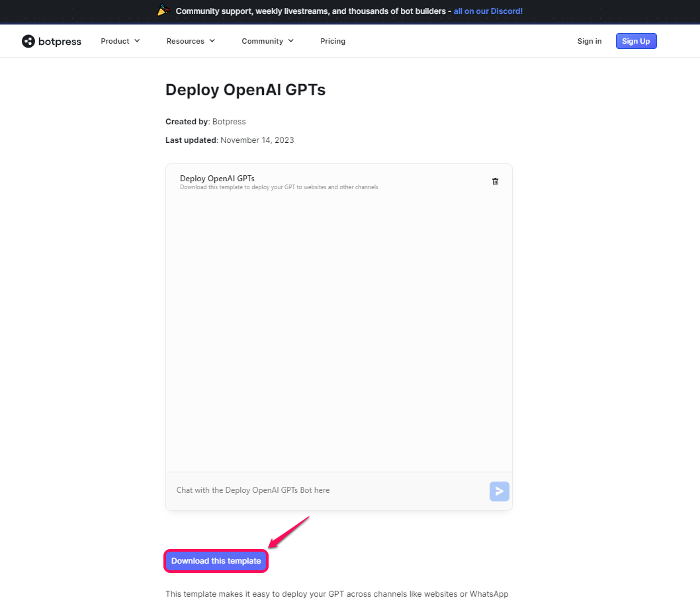The height and width of the screenshot is (600, 700).
Task: Click the 'botpress' wordmark text
Action: (60, 42)
